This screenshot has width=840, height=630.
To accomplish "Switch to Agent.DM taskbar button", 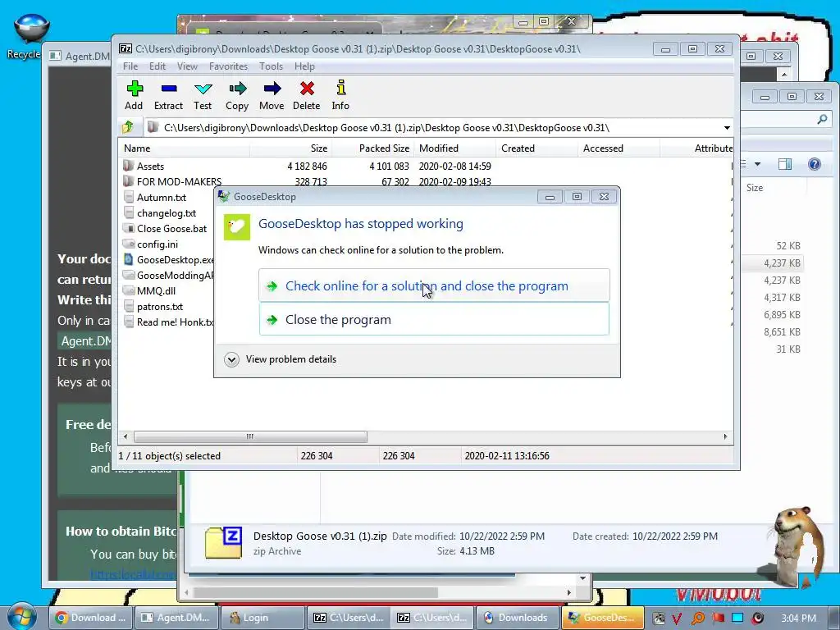I will tap(176, 618).
